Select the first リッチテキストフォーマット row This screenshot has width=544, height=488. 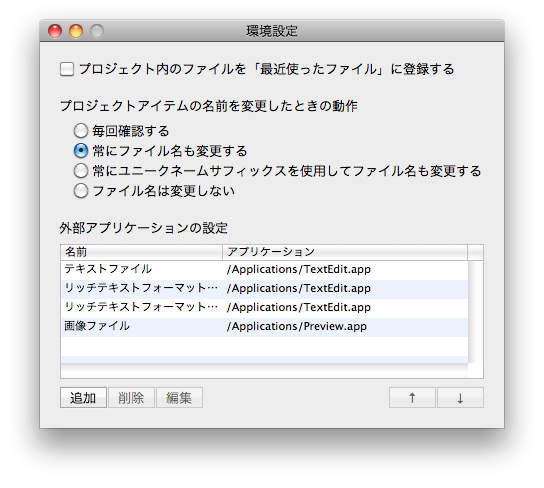264,289
